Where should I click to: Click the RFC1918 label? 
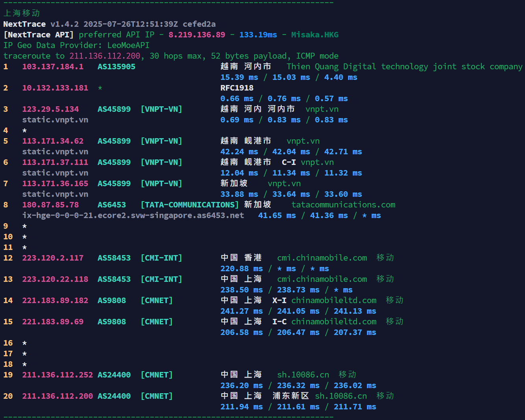pyautogui.click(x=237, y=88)
